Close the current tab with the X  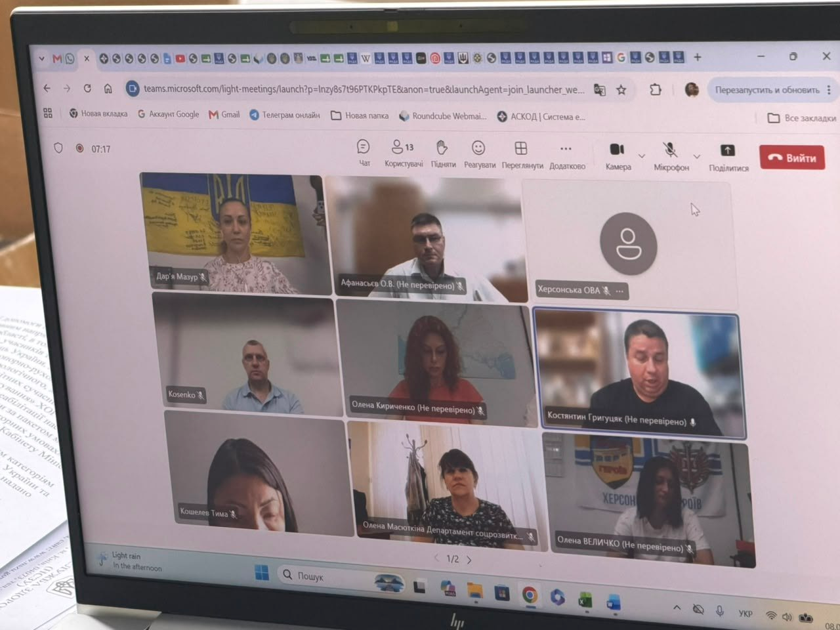point(86,58)
